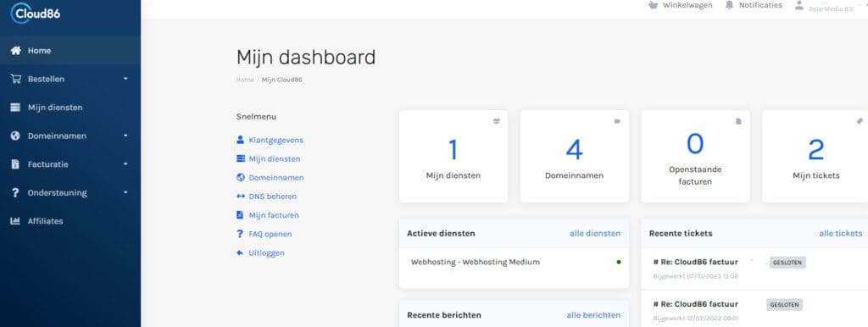Click GESLOTEN badge on 12/02/2022 ticket

pyautogui.click(x=784, y=305)
